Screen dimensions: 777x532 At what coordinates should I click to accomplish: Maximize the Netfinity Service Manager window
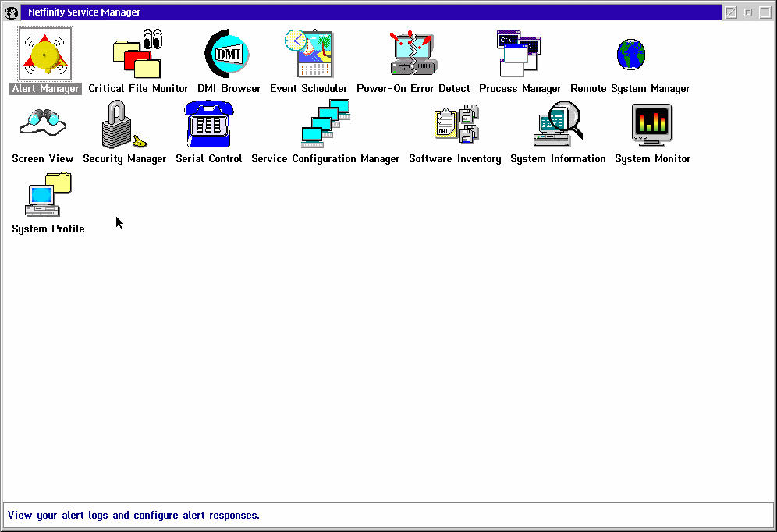pyautogui.click(x=765, y=12)
